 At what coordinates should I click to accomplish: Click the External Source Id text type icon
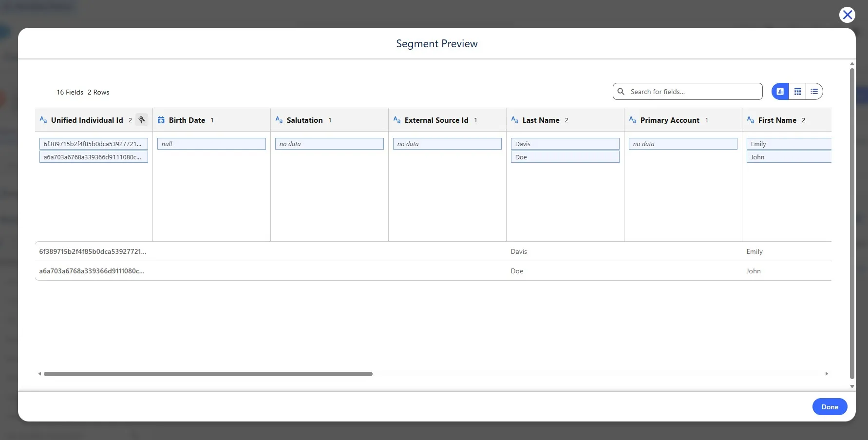[x=397, y=120]
